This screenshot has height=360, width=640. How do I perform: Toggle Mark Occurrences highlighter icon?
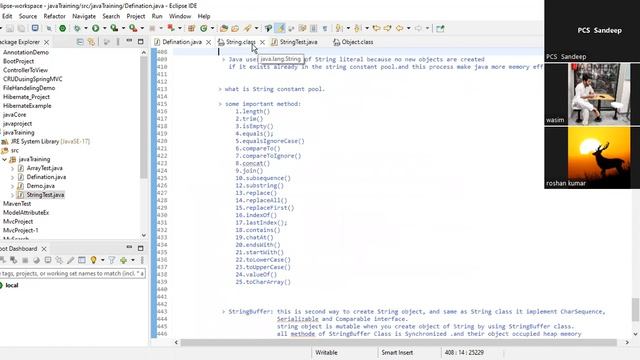280,28
